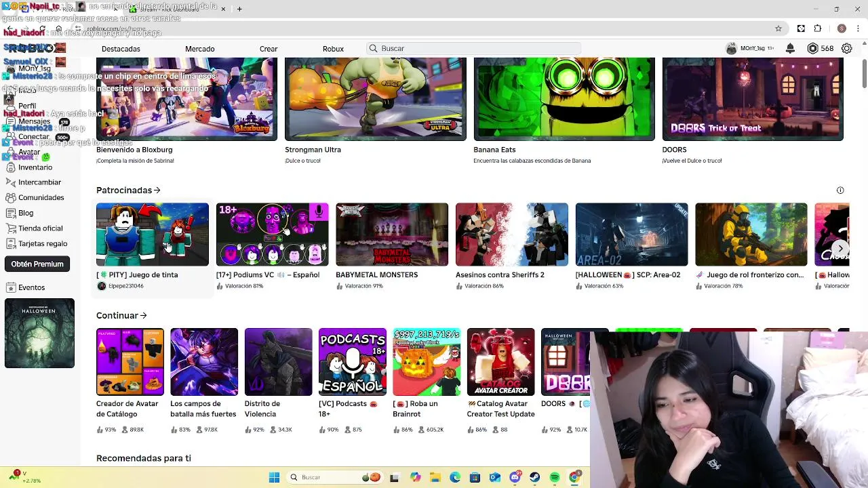This screenshot has width=868, height=488.
Task: Open Distrito de Violencia thumbnail
Action: point(278,362)
